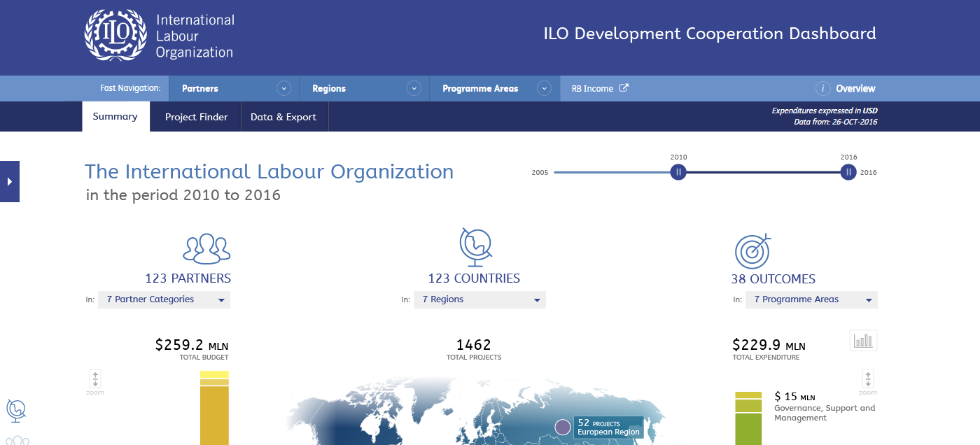Click the bar chart view icon
Viewport: 980px width, 445px height.
[x=864, y=341]
